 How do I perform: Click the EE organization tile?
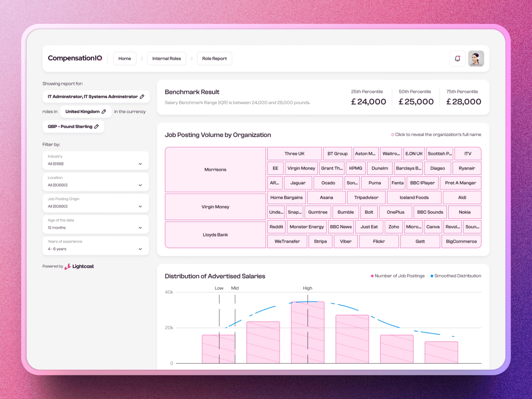(275, 168)
